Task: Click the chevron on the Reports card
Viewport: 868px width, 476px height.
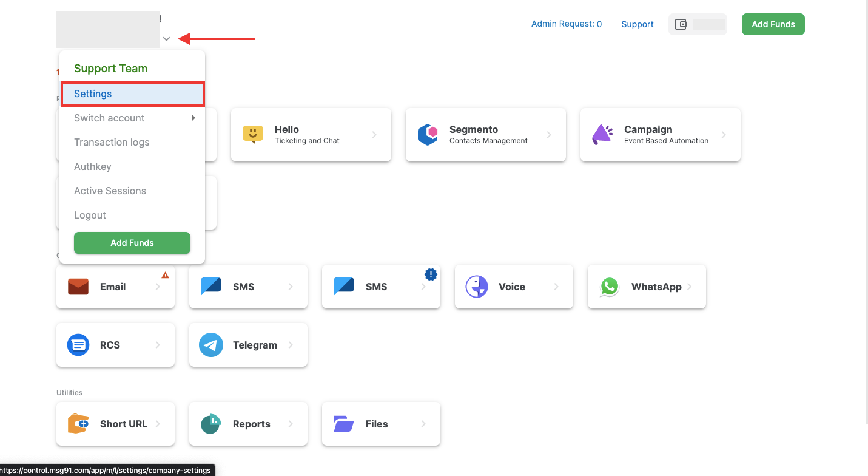Action: click(x=291, y=424)
